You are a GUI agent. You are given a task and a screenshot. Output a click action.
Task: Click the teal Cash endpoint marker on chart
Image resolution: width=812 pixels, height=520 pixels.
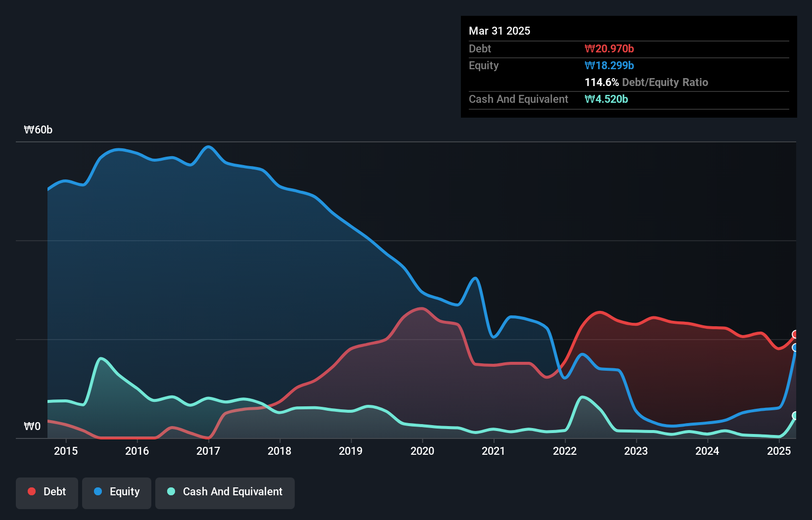click(795, 416)
